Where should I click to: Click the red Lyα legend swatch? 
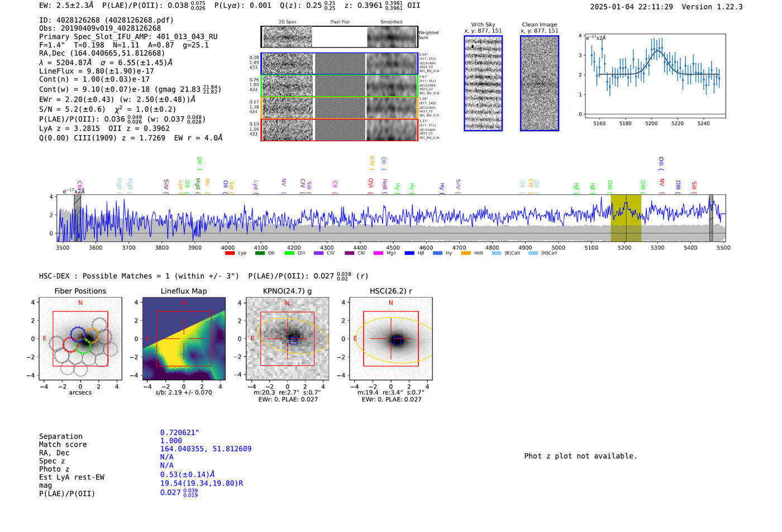click(230, 253)
